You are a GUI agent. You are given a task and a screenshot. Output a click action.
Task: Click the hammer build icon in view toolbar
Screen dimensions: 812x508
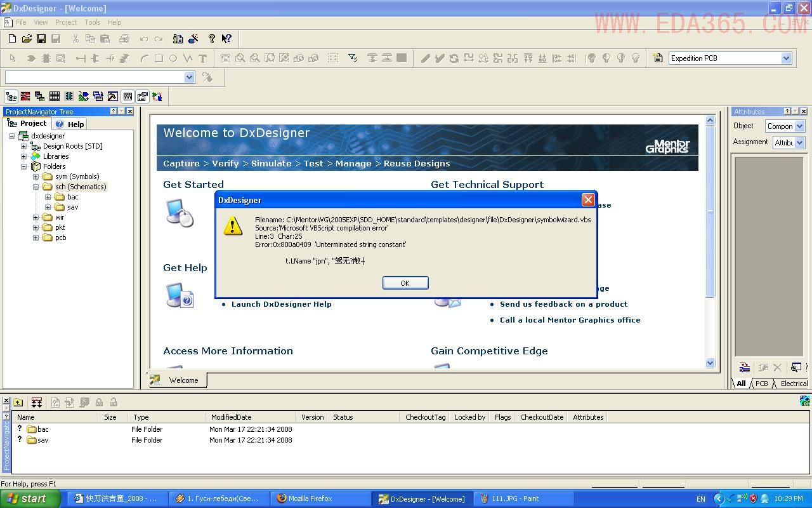click(x=112, y=97)
